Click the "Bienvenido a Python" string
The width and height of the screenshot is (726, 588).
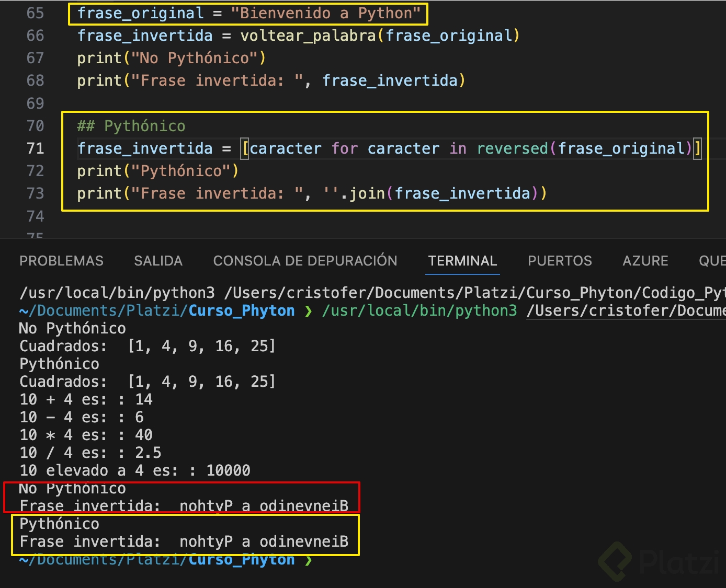326,13
